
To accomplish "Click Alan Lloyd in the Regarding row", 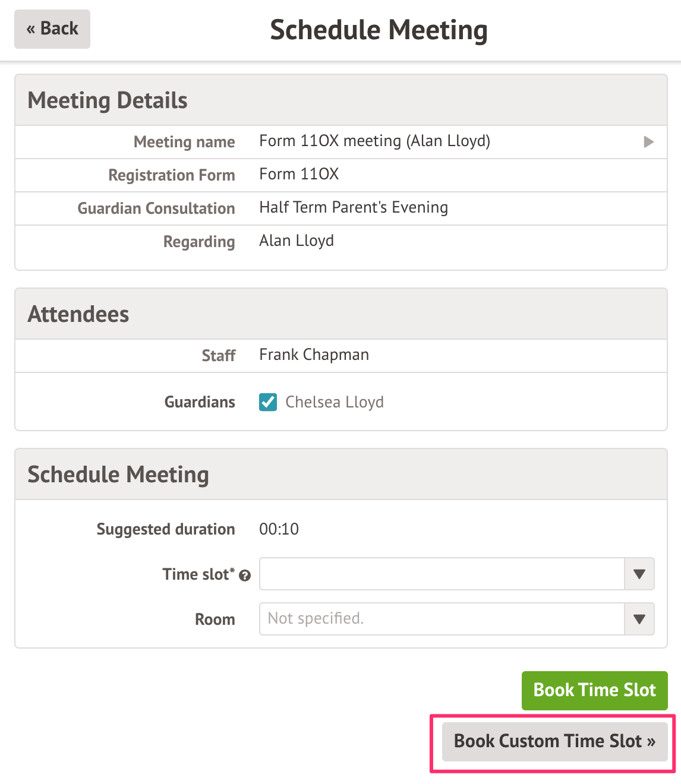I will coord(297,241).
